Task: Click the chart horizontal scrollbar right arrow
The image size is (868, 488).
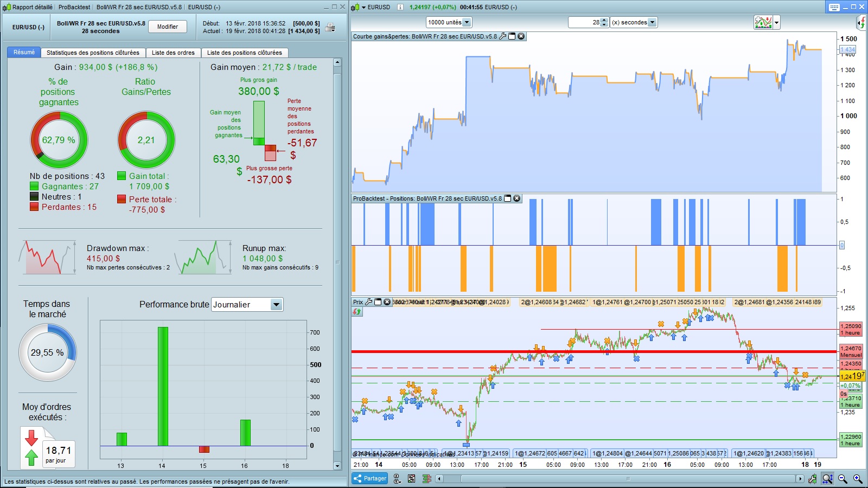Action: (x=800, y=478)
